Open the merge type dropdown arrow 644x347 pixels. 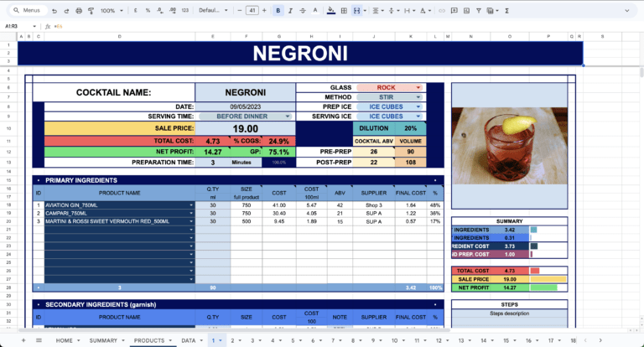365,11
